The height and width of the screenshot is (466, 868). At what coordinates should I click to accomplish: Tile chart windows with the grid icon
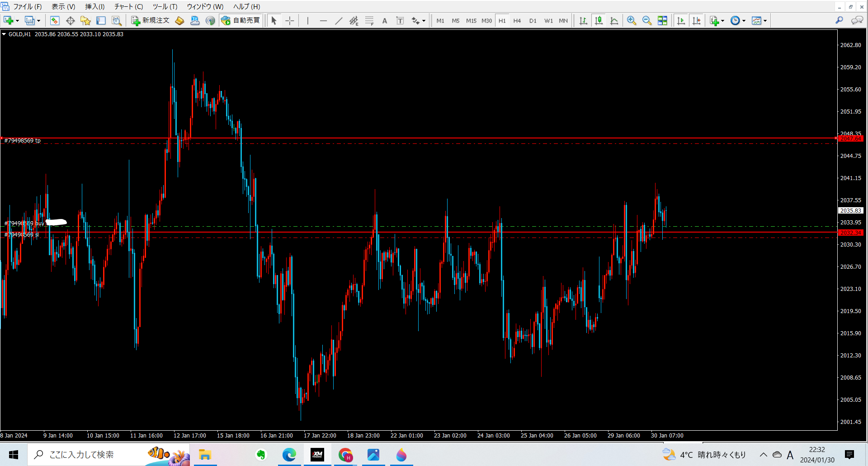pyautogui.click(x=662, y=20)
